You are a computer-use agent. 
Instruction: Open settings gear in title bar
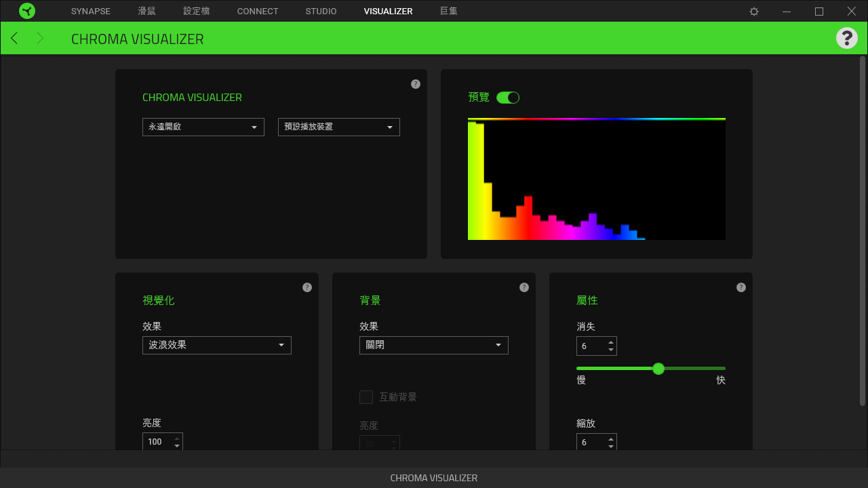[754, 12]
